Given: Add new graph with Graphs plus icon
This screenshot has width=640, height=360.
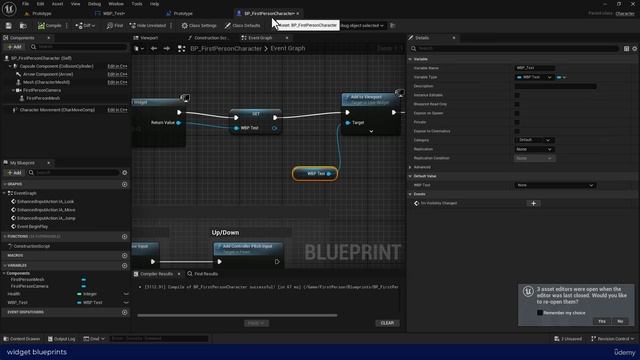Looking at the screenshot, I should click(x=124, y=184).
